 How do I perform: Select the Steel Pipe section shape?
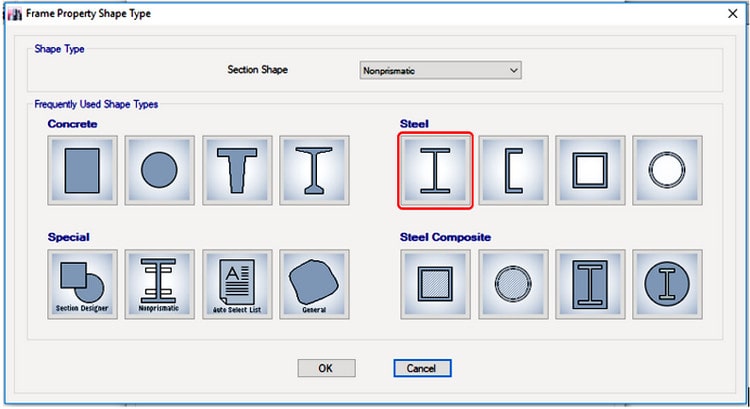pyautogui.click(x=667, y=170)
